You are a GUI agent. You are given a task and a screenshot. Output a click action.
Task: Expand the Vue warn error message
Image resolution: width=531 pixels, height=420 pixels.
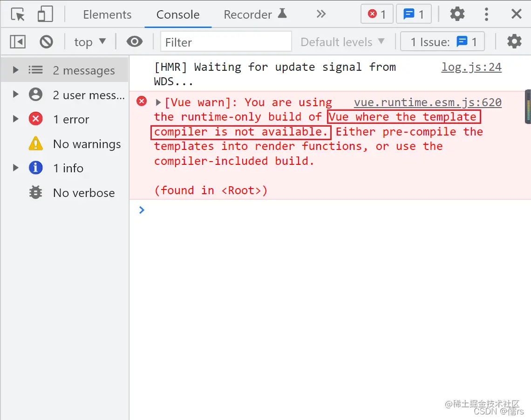point(158,102)
